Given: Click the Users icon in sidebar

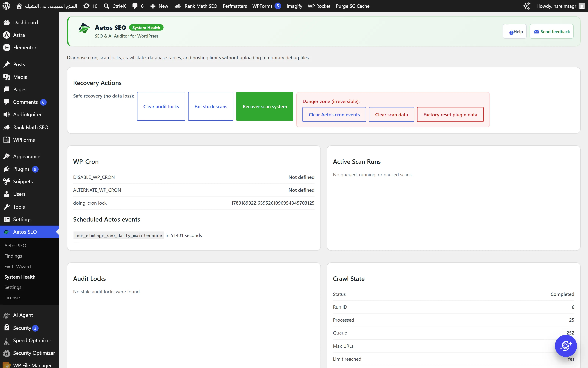Looking at the screenshot, I should (x=7, y=194).
